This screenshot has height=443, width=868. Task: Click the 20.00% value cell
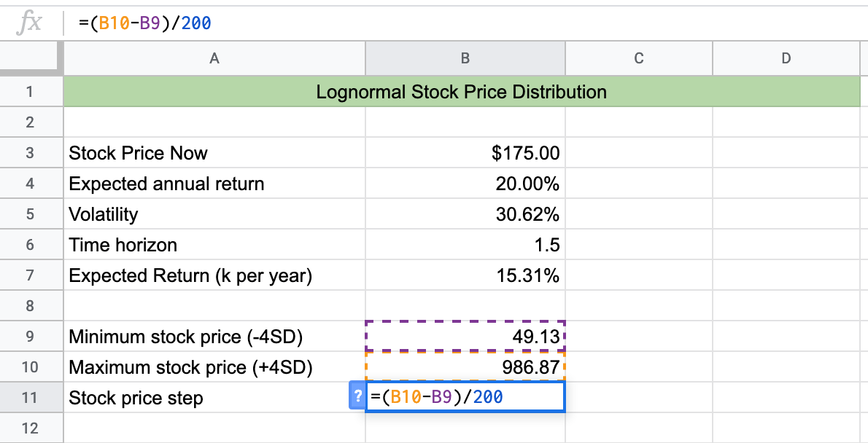[465, 183]
